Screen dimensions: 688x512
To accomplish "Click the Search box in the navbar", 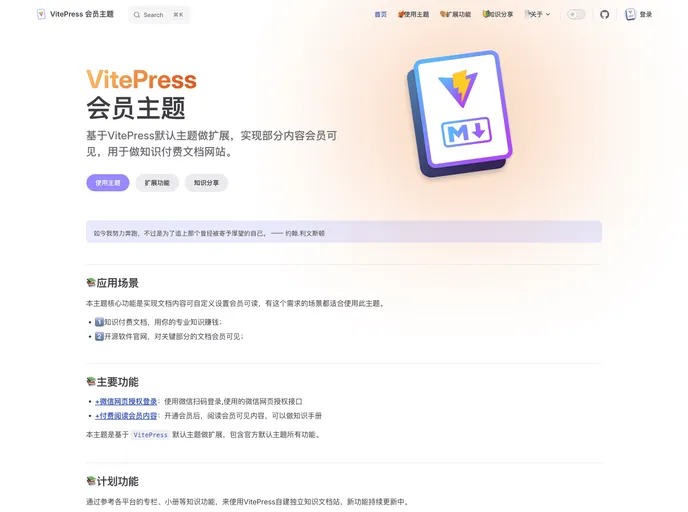I will tap(159, 15).
